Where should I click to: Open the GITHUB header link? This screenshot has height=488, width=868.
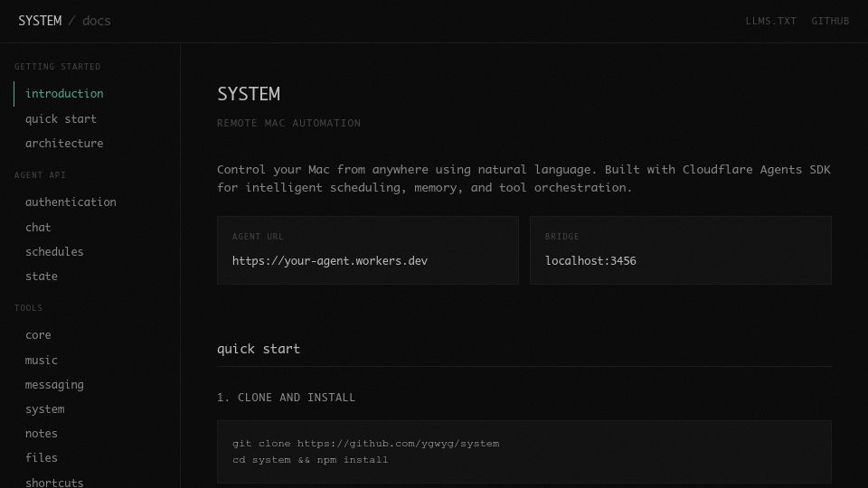[x=830, y=21]
